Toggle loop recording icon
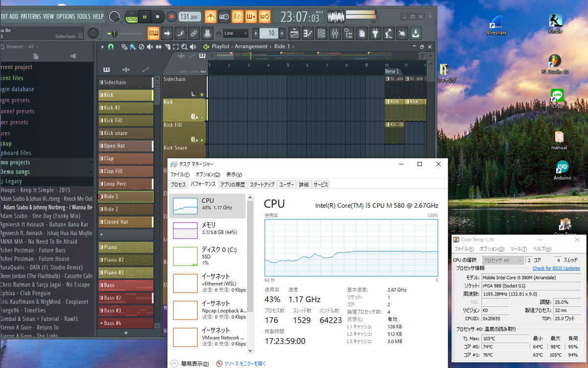This screenshot has width=588, height=368. coord(265,17)
